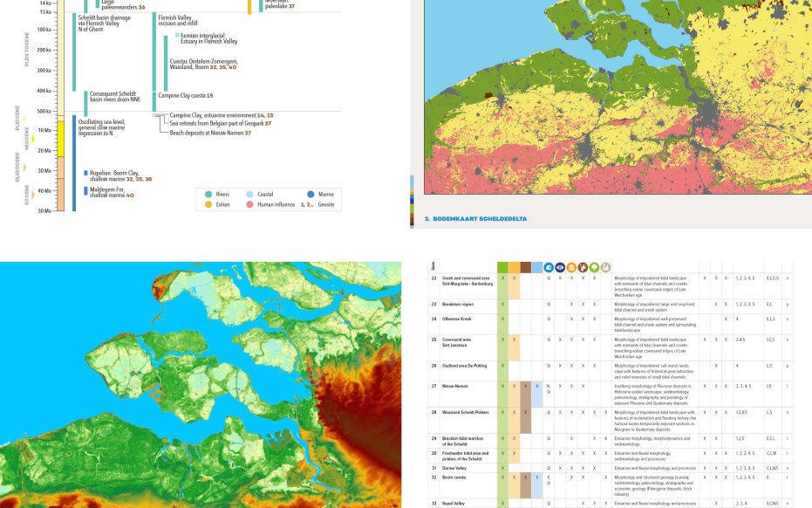Image resolution: width=812 pixels, height=508 pixels.
Task: Select the blue wave icon heading the table columns
Action: point(548,267)
